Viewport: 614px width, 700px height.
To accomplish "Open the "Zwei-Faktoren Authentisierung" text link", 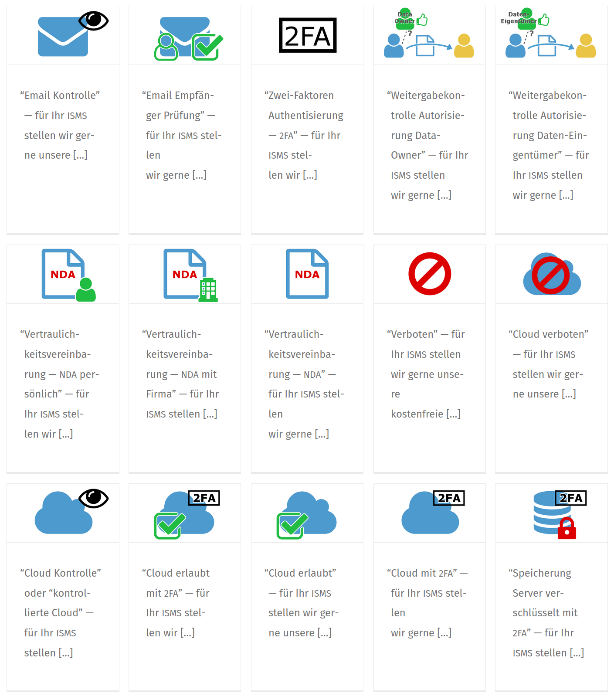I will [x=305, y=135].
